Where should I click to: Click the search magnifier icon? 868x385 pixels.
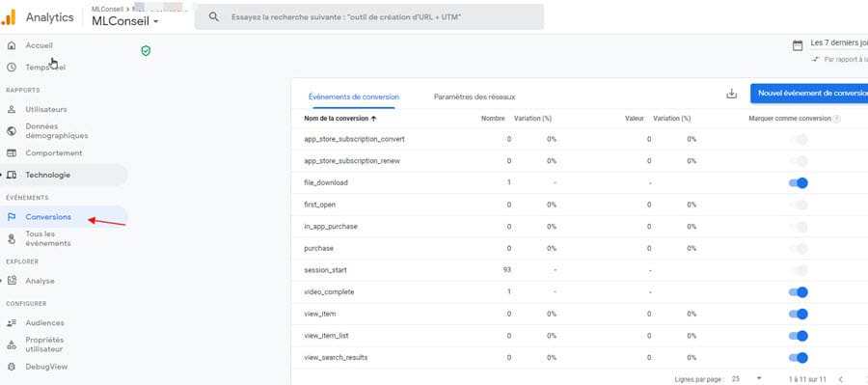point(214,17)
